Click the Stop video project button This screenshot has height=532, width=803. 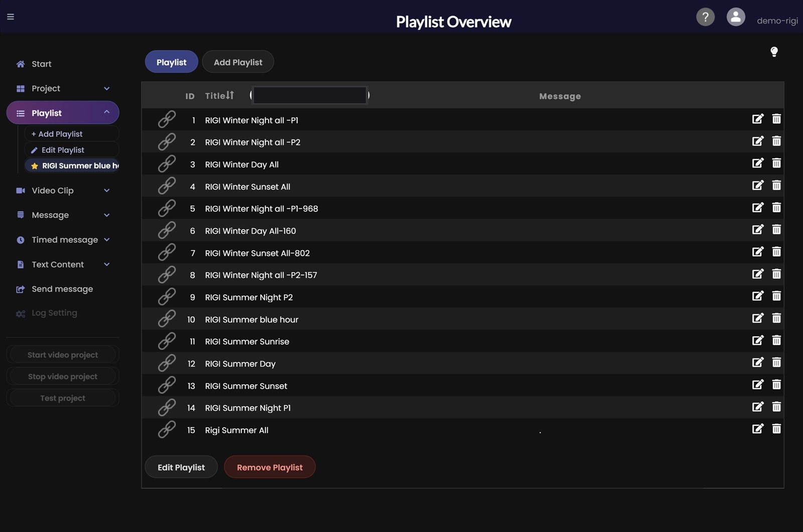[63, 376]
